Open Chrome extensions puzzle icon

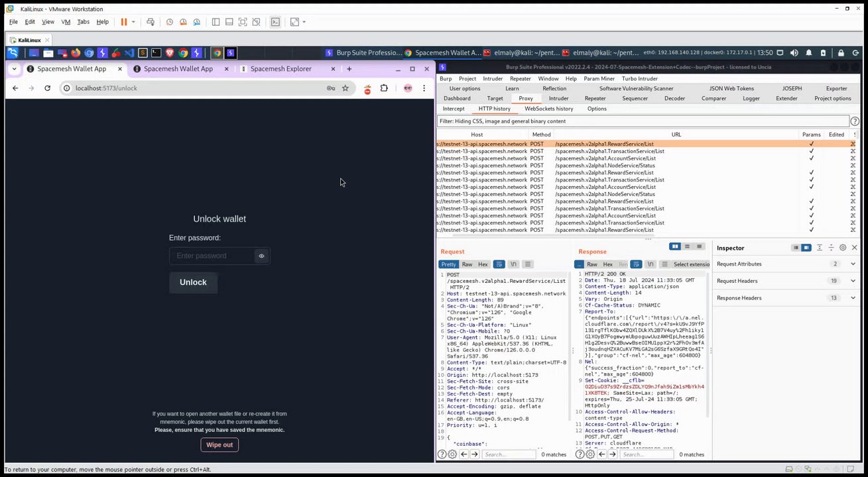pyautogui.click(x=384, y=88)
